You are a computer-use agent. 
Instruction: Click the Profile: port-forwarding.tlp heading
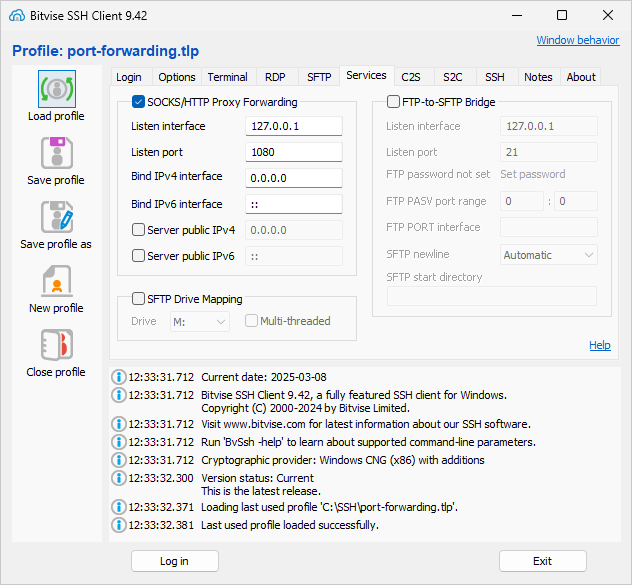point(106,51)
